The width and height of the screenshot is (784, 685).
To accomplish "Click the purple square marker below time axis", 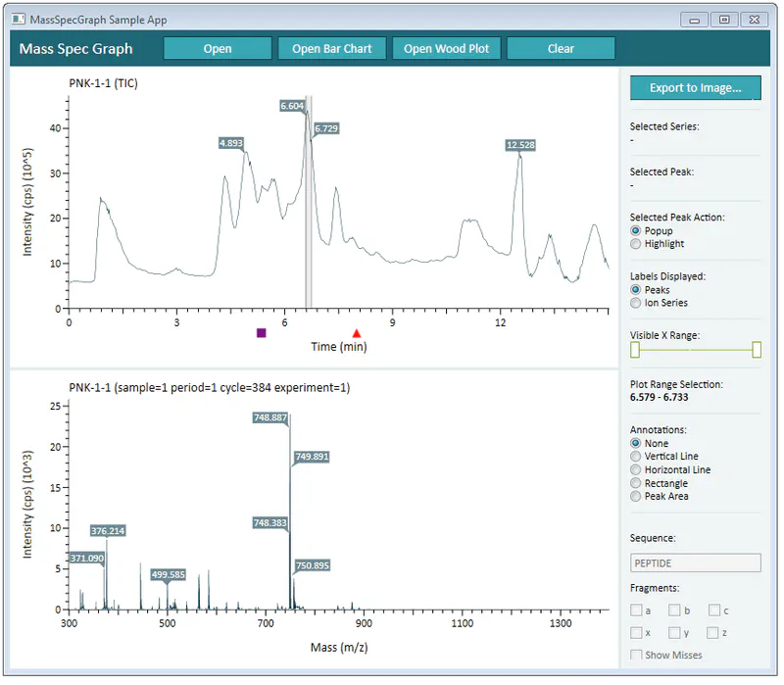I will (261, 333).
